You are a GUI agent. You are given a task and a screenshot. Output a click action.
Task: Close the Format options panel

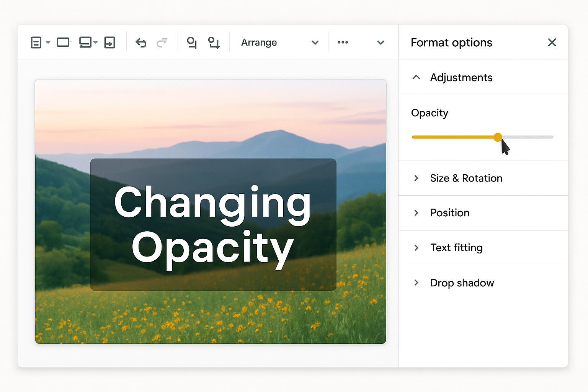click(552, 42)
